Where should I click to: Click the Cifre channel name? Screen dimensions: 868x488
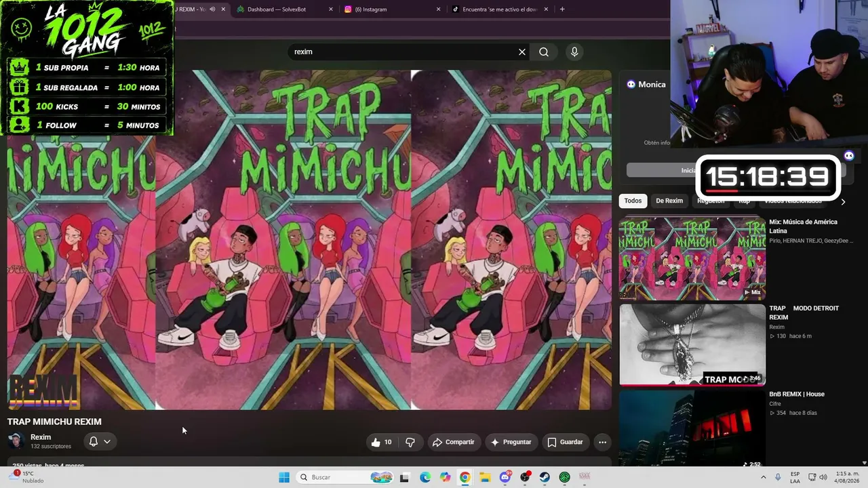775,404
